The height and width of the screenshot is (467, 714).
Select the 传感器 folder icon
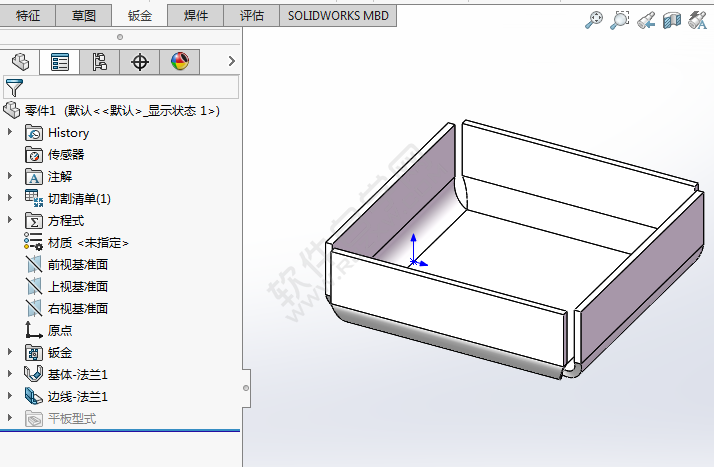(x=34, y=155)
